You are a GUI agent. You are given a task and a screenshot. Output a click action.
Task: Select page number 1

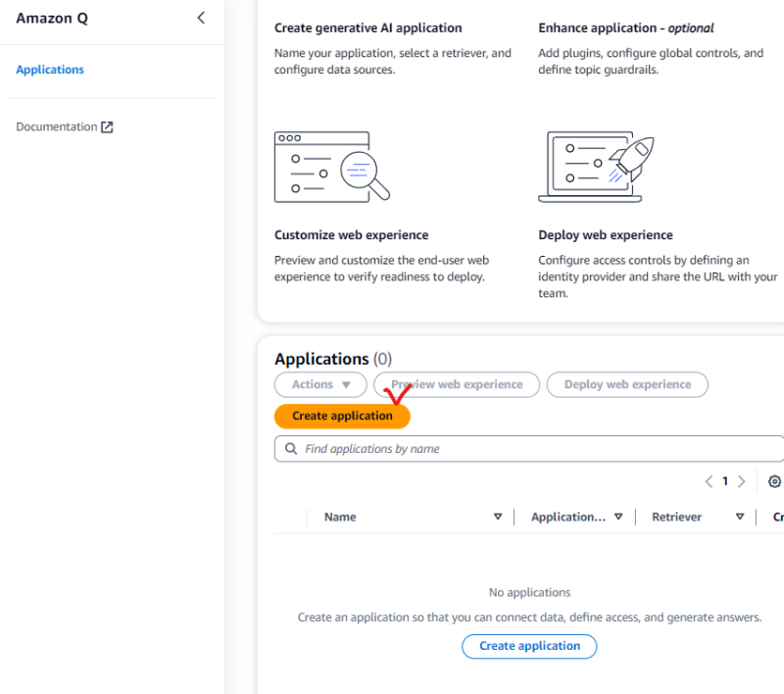pyautogui.click(x=725, y=481)
